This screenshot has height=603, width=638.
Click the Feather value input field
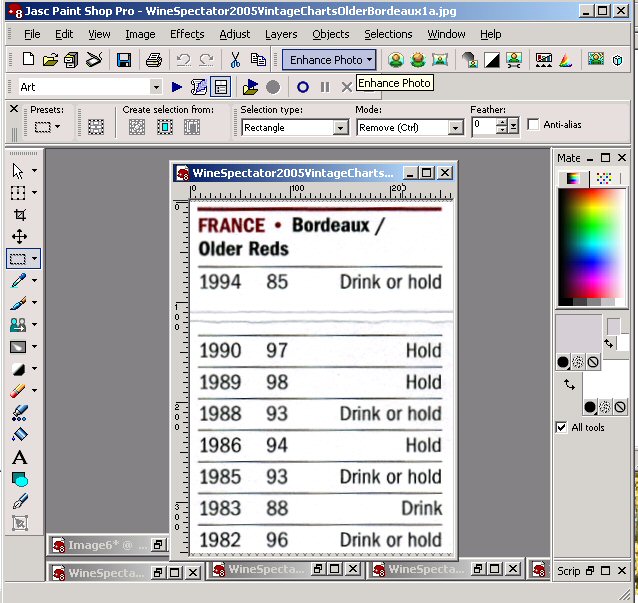tap(485, 126)
